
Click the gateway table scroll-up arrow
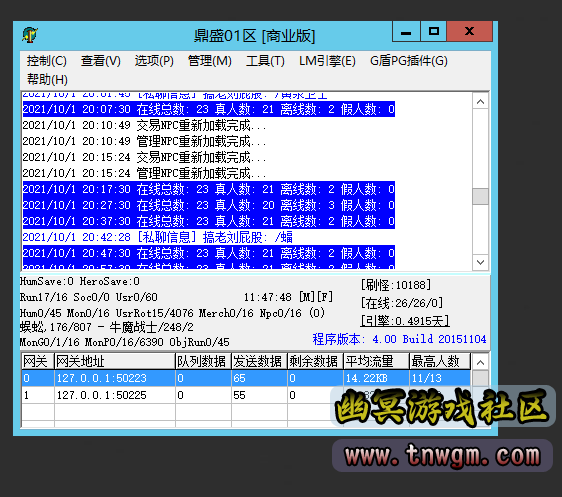pos(480,362)
